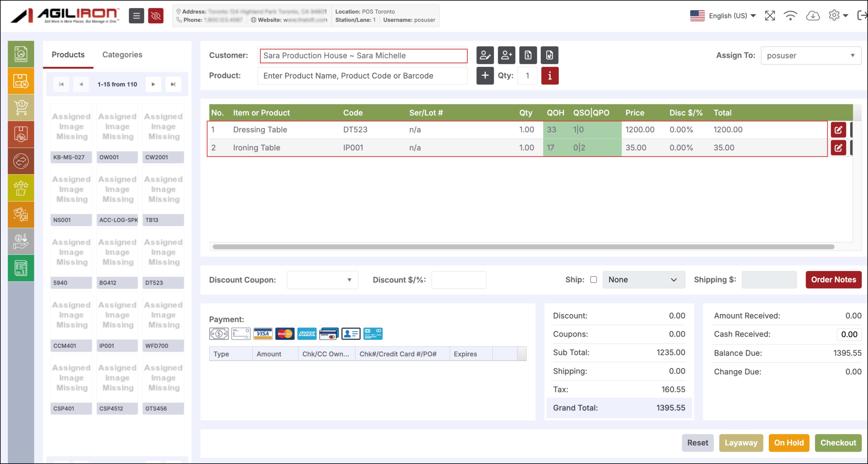Select VISA payment method

coord(263,334)
